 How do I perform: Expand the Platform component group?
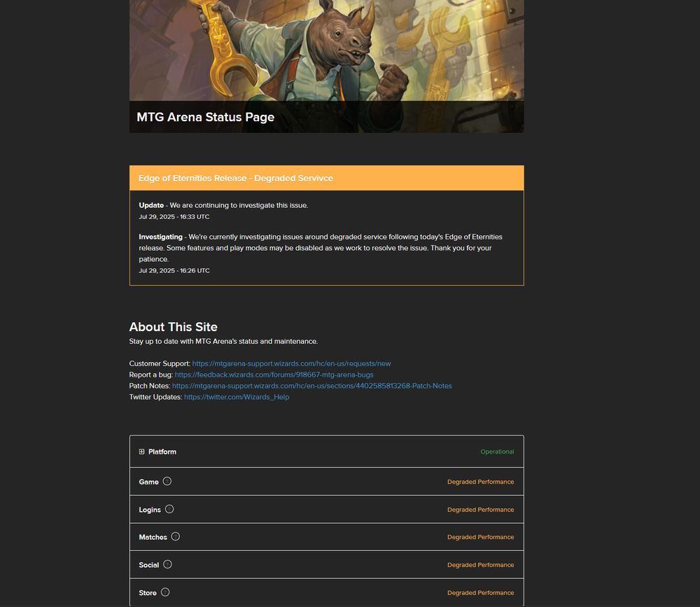coord(141,452)
